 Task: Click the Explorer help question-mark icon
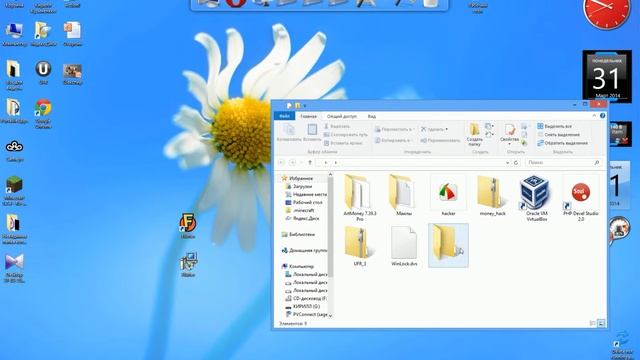602,116
